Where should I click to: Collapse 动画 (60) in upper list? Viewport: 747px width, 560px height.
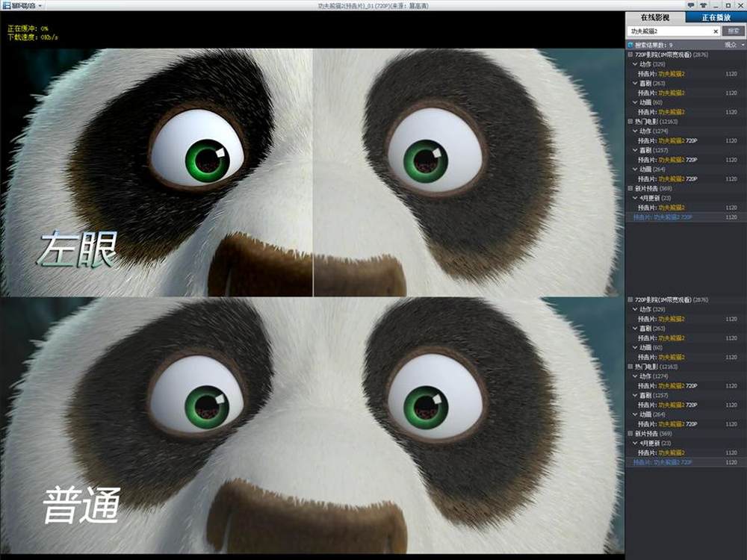point(635,102)
